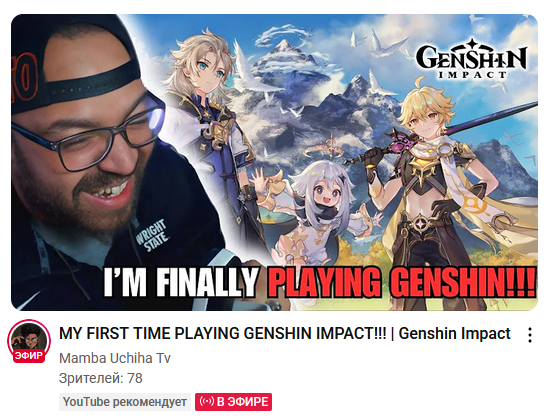The height and width of the screenshot is (420, 550).
Task: Click the broadcast signal icon in В ЭФИРЕ badge
Action: coord(207,401)
